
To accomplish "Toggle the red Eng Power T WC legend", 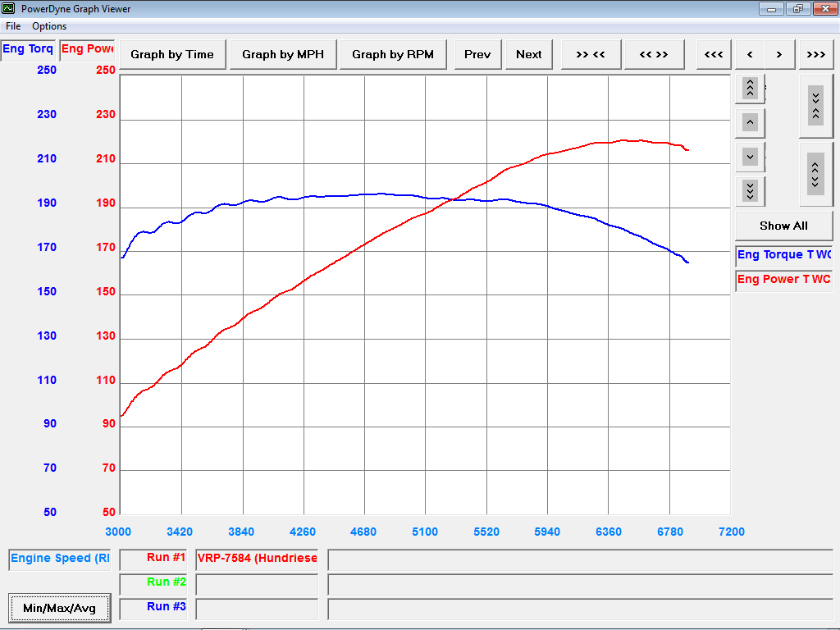I will pyautogui.click(x=783, y=280).
